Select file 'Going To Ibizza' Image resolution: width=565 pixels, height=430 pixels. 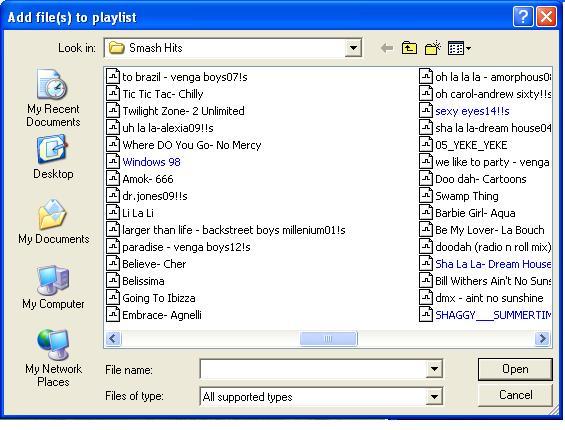(151, 298)
